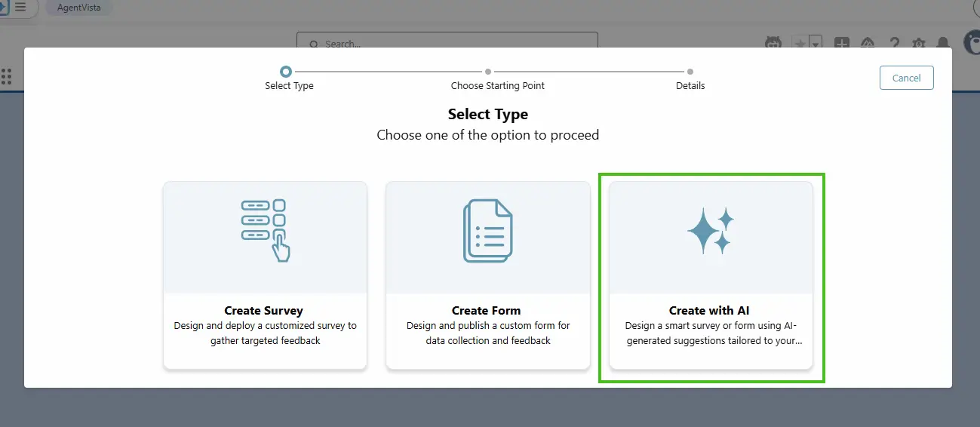The width and height of the screenshot is (980, 427).
Task: Expand the favorites list dropdown arrow
Action: coord(816,44)
